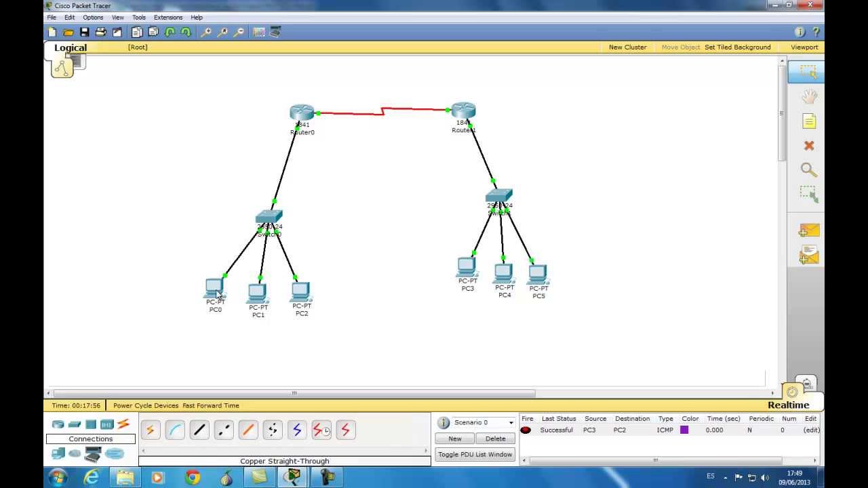
Task: Click the Viewport button
Action: [804, 47]
